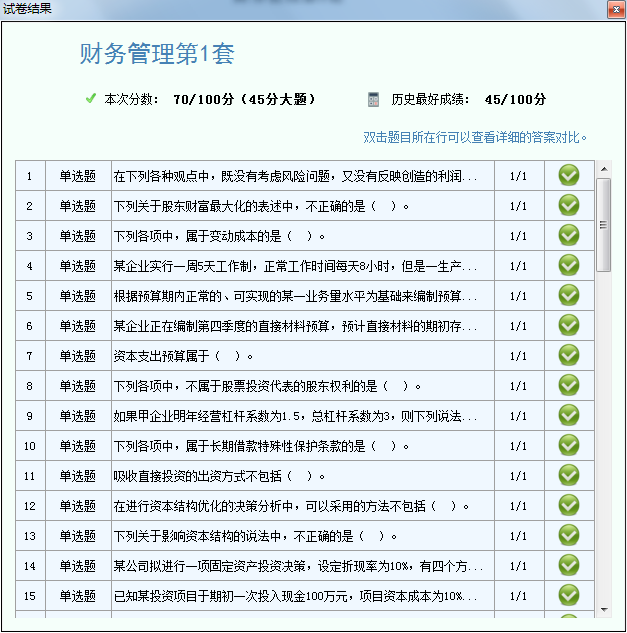Image resolution: width=627 pixels, height=633 pixels.
Task: Click the 单选题 cell in row 8
Action: 78,386
